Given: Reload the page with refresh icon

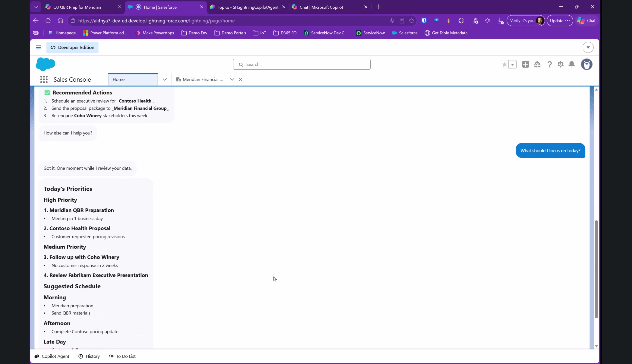Looking at the screenshot, I should click(x=48, y=21).
